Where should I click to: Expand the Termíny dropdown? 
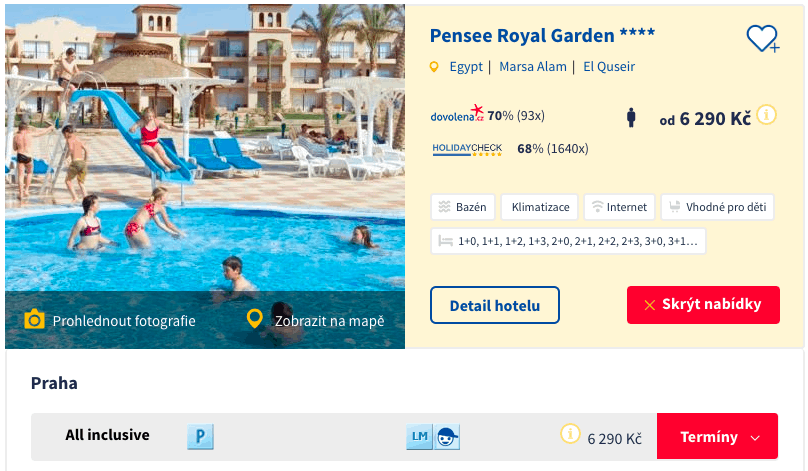click(717, 437)
